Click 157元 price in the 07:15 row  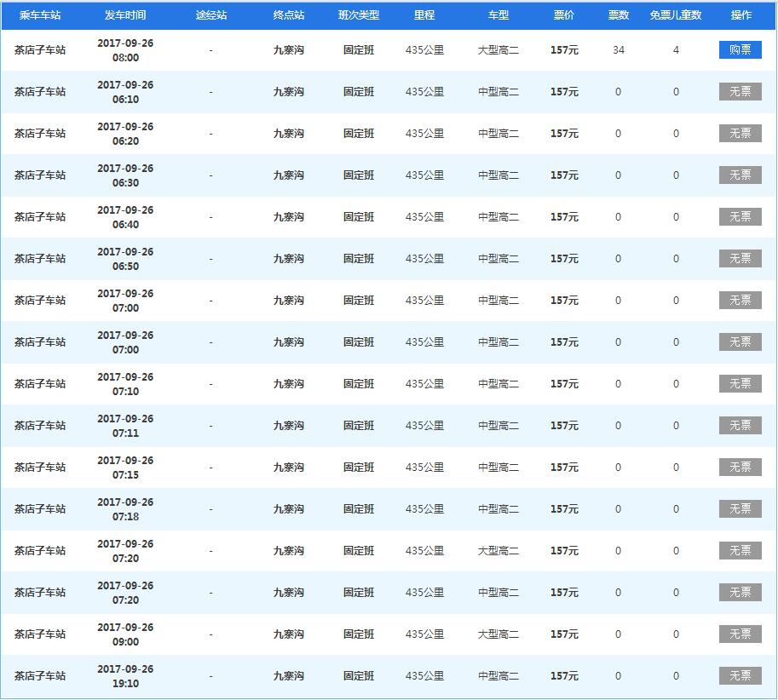tap(564, 467)
